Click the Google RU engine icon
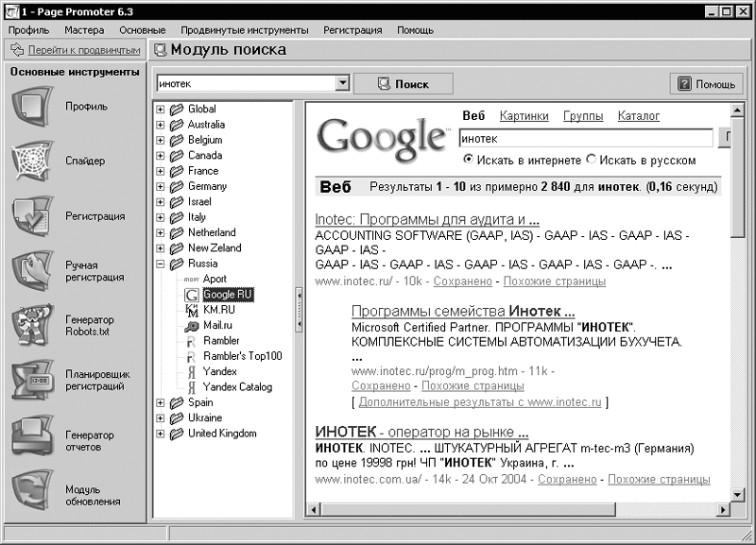756x545 pixels. pos(192,295)
